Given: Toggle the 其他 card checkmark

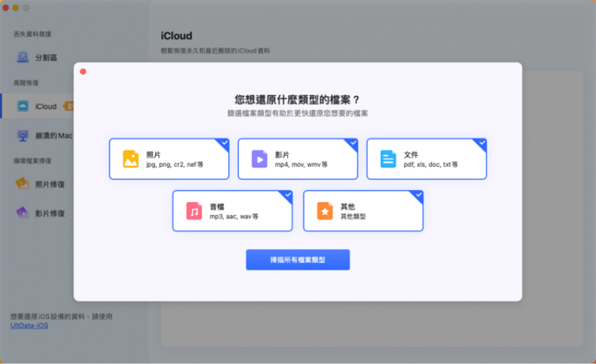Looking at the screenshot, I should (419, 195).
